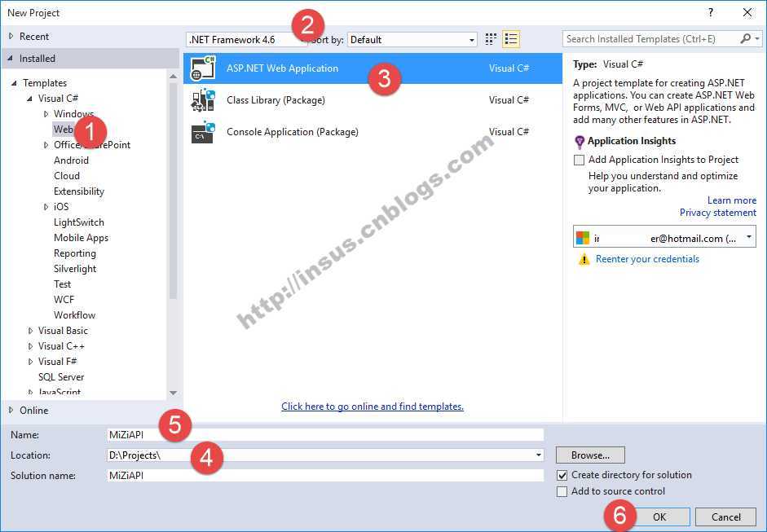Screen dimensions: 767x532
Task: Select the Mobile Apps template category
Action: click(x=82, y=238)
